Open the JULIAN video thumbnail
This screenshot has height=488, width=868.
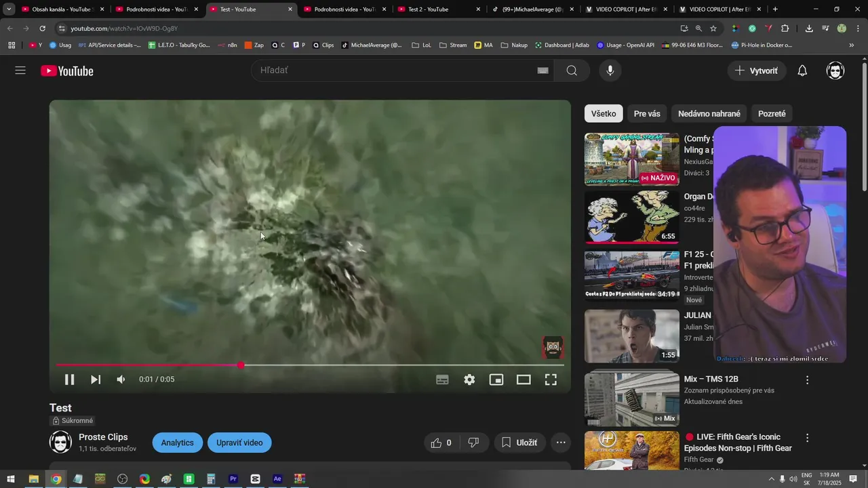[x=632, y=336]
